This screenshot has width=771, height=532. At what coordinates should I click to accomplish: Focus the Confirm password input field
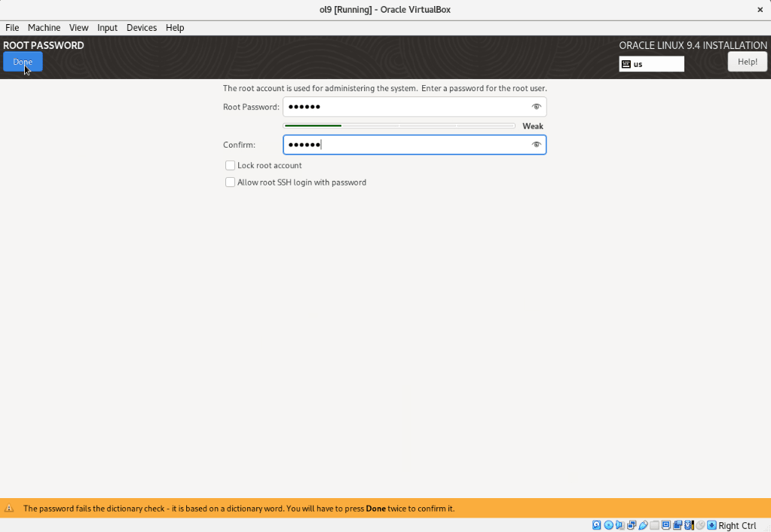click(415, 145)
